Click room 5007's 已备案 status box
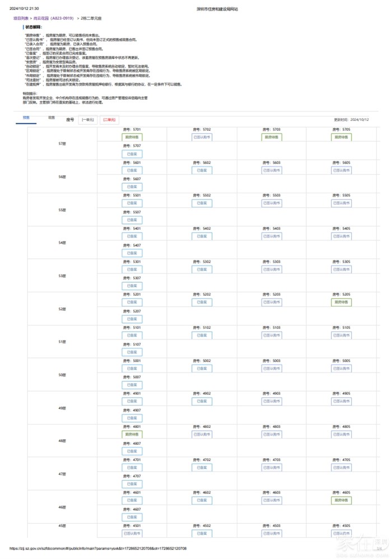 coord(132,385)
